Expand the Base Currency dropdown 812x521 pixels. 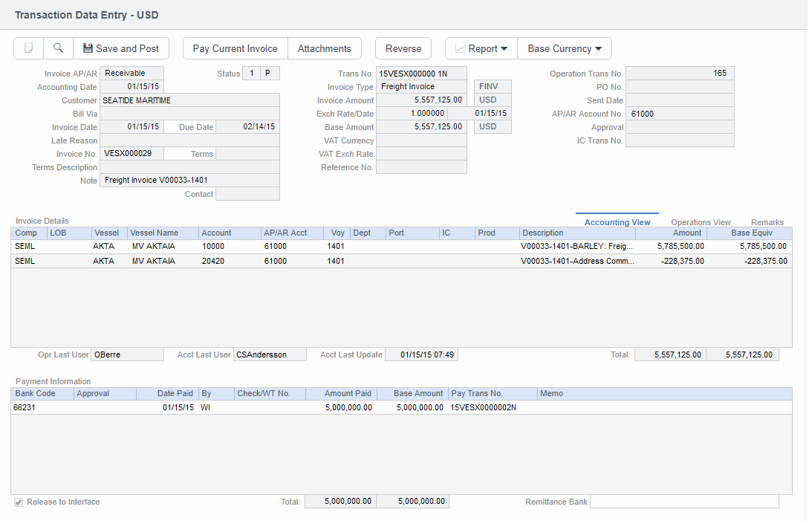point(565,48)
